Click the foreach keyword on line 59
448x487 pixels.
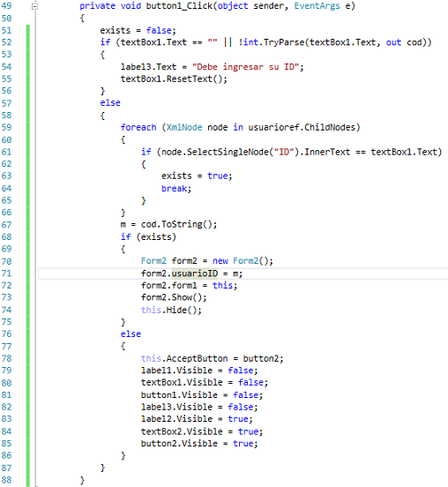click(138, 127)
